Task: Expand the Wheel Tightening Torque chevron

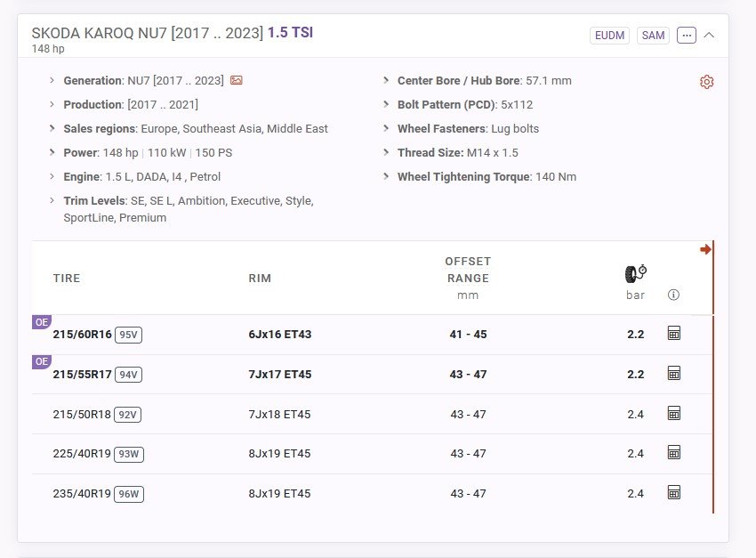Action: click(386, 177)
